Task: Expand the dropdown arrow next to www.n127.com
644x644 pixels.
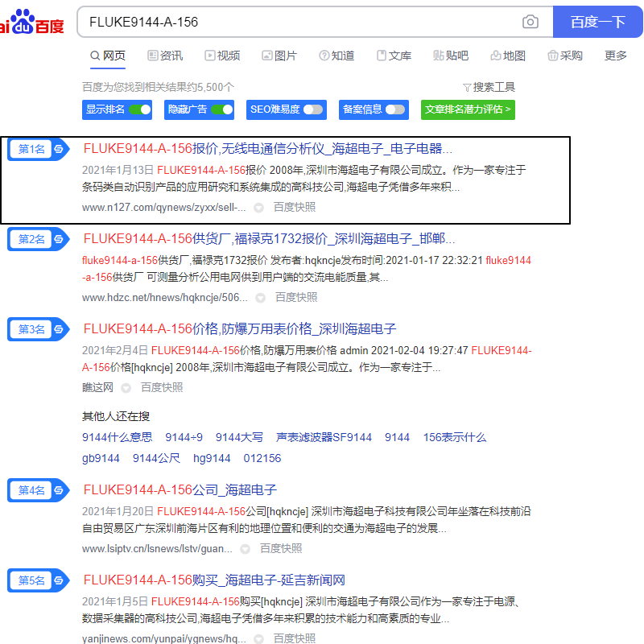Action: [x=258, y=208]
